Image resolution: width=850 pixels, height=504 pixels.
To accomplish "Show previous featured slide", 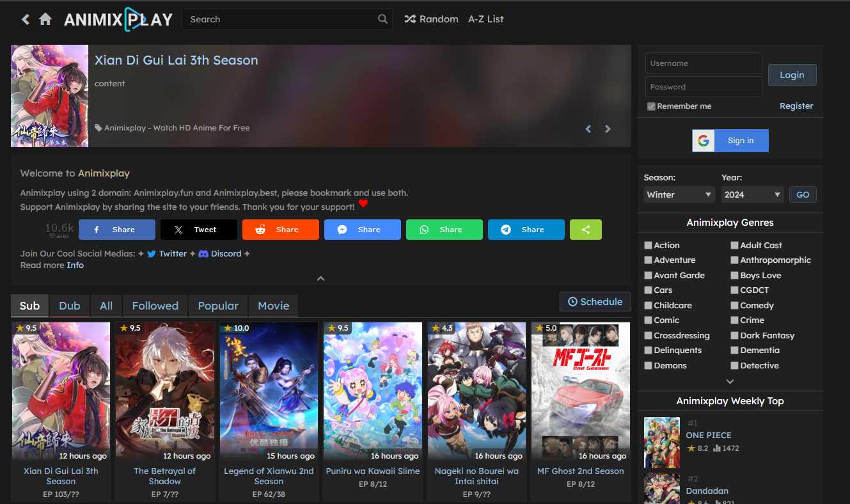I will 588,129.
